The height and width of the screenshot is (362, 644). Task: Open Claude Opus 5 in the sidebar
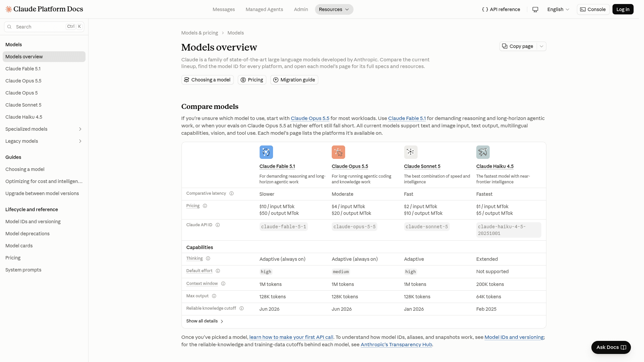coord(44,93)
